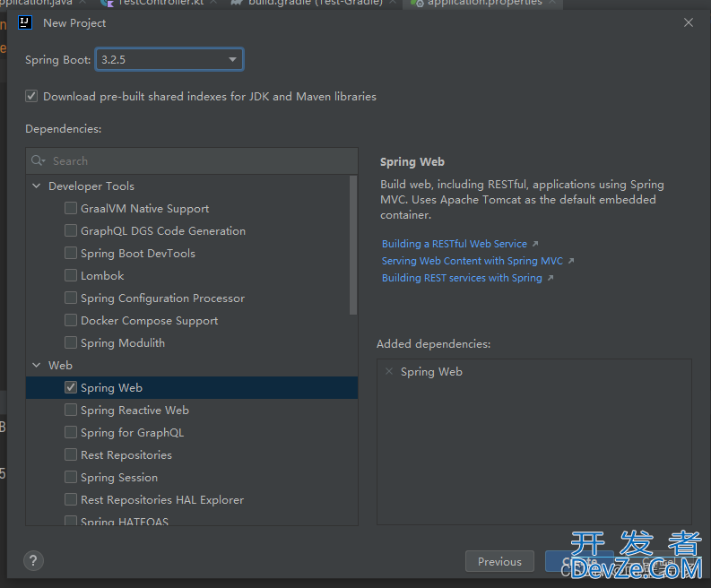Enable Spring Boot DevTools checkbox

point(71,253)
